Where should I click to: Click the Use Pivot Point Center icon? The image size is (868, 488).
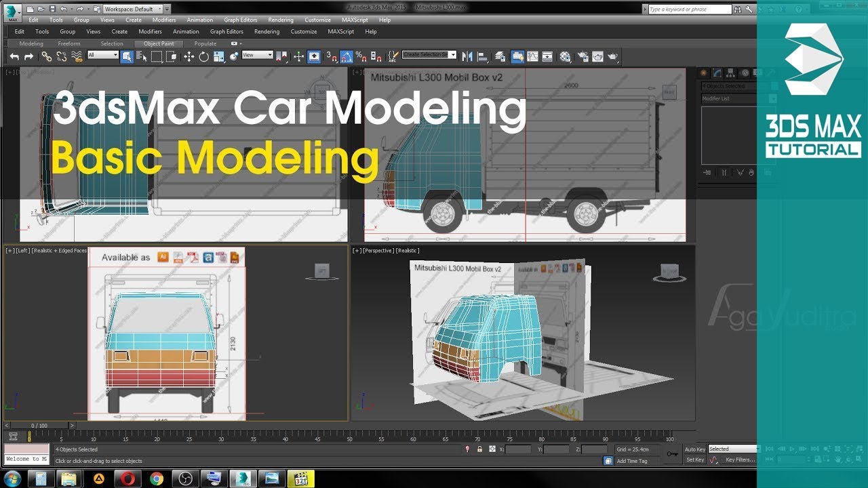(281, 57)
